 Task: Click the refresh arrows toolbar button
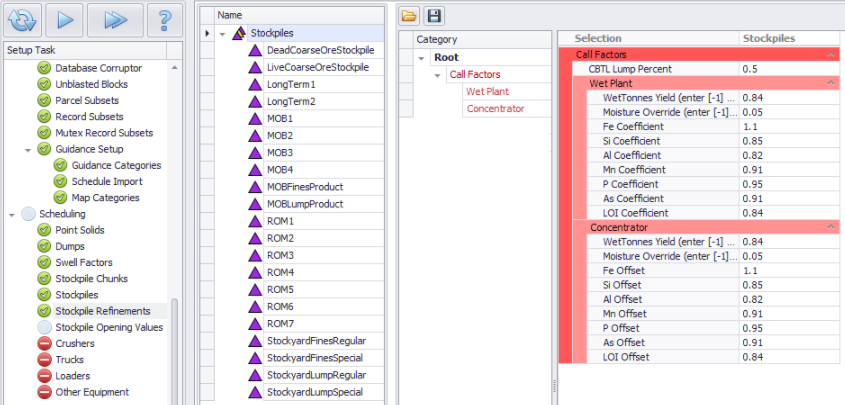[x=22, y=20]
